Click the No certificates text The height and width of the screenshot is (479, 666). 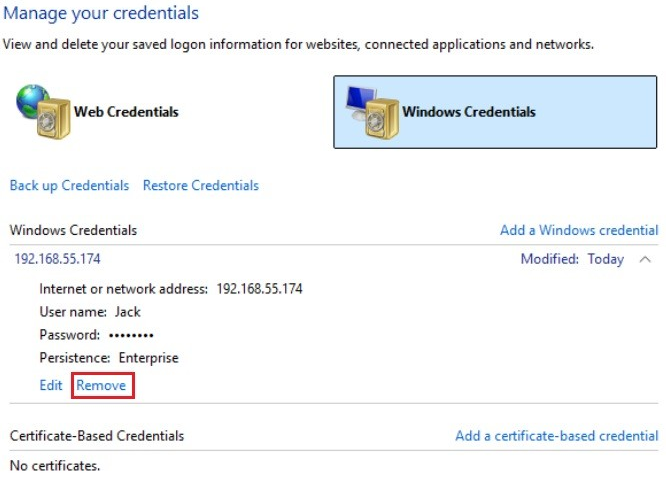click(55, 465)
